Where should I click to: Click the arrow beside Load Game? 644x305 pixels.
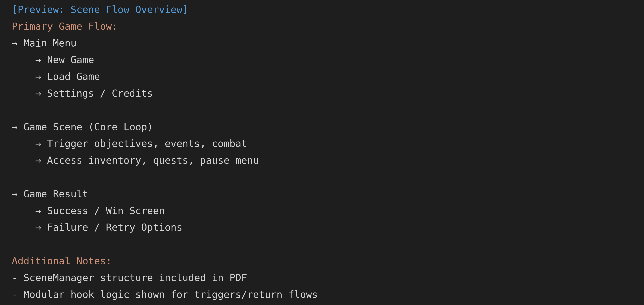[x=38, y=77]
